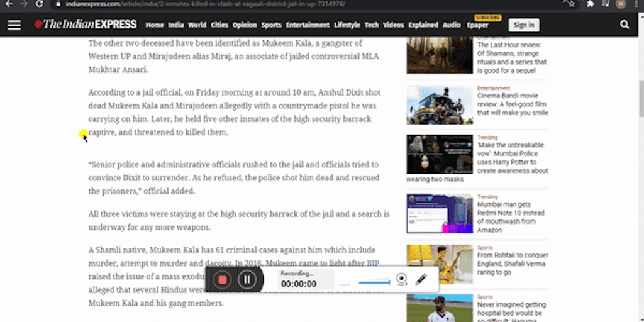Open the Lifestyle section
This screenshot has width=644, height=322.
click(347, 25)
